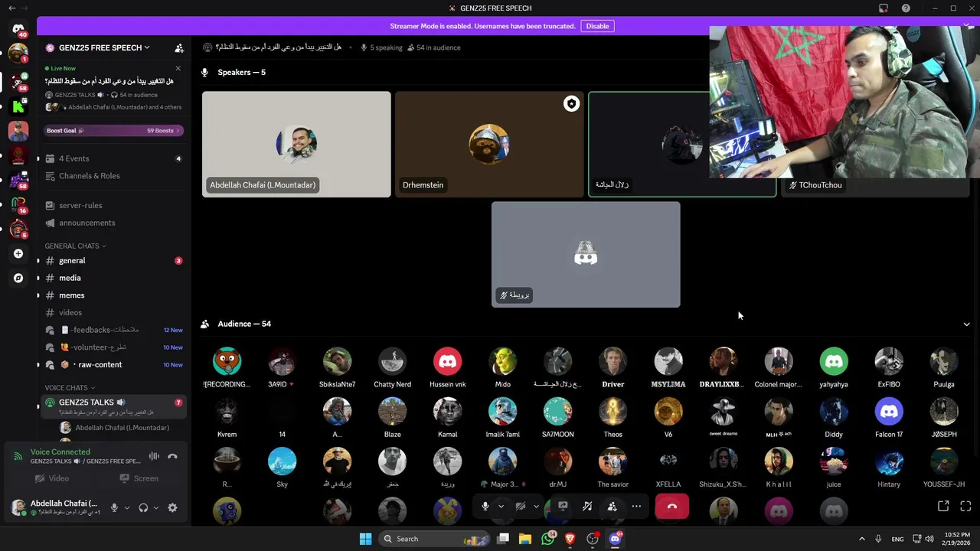The height and width of the screenshot is (551, 980).
Task: Toggle noise suppression waveform icon
Action: tap(154, 456)
